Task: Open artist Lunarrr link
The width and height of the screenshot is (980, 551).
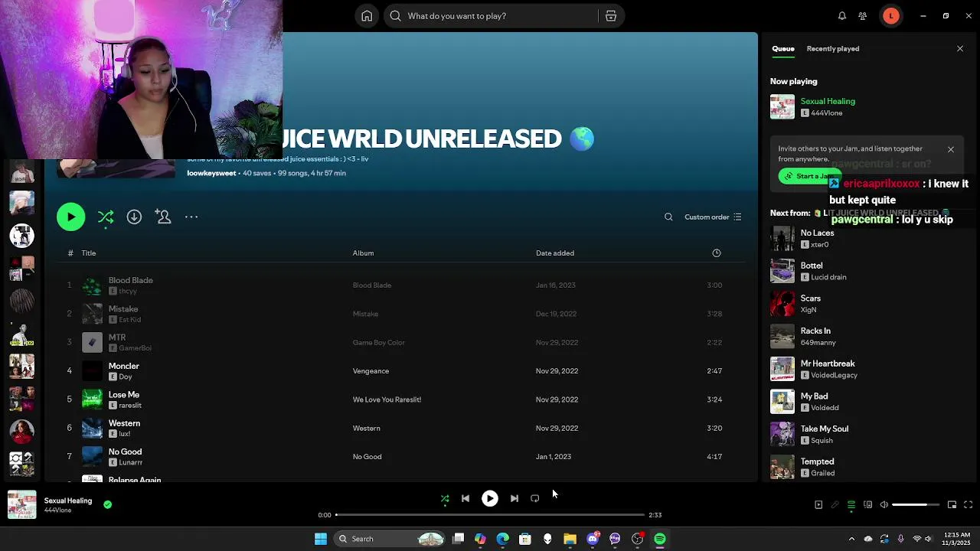Action: (x=131, y=462)
